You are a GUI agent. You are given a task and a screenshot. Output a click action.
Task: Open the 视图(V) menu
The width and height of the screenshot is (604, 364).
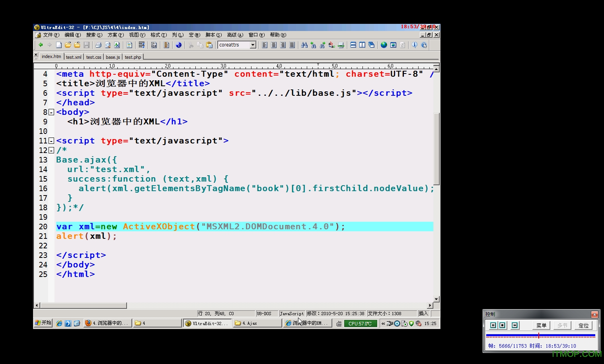137,35
